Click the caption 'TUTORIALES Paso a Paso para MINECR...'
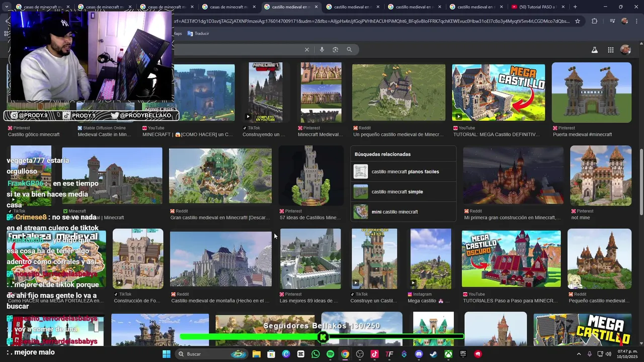 tap(510, 301)
